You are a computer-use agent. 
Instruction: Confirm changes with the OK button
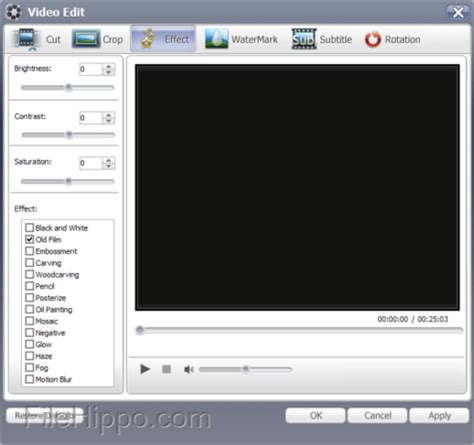tap(316, 416)
